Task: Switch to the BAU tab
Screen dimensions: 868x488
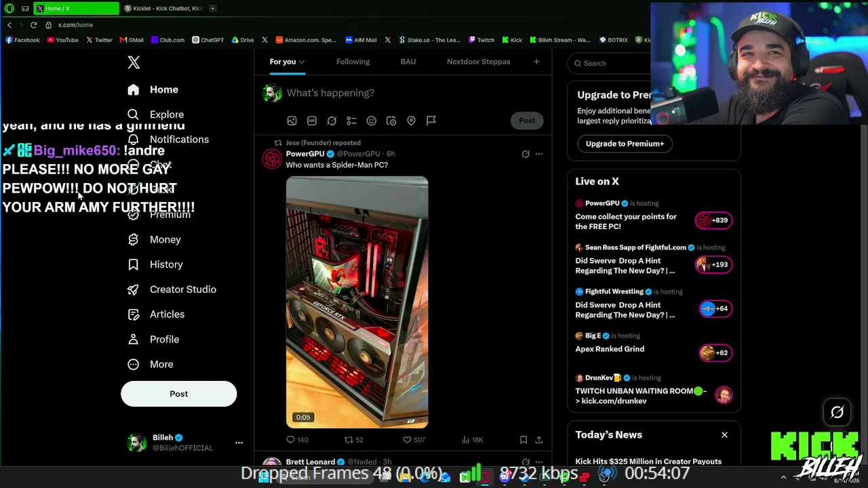Action: tap(408, 62)
